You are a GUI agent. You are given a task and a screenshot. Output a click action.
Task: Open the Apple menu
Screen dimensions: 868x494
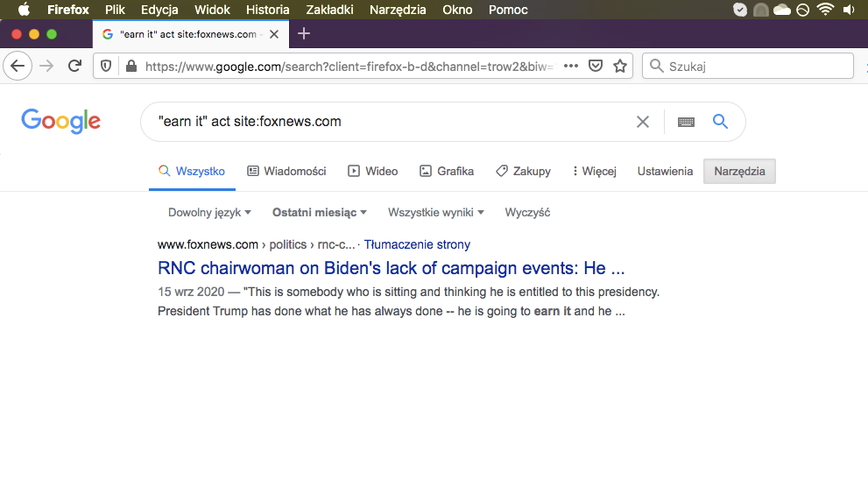point(24,10)
